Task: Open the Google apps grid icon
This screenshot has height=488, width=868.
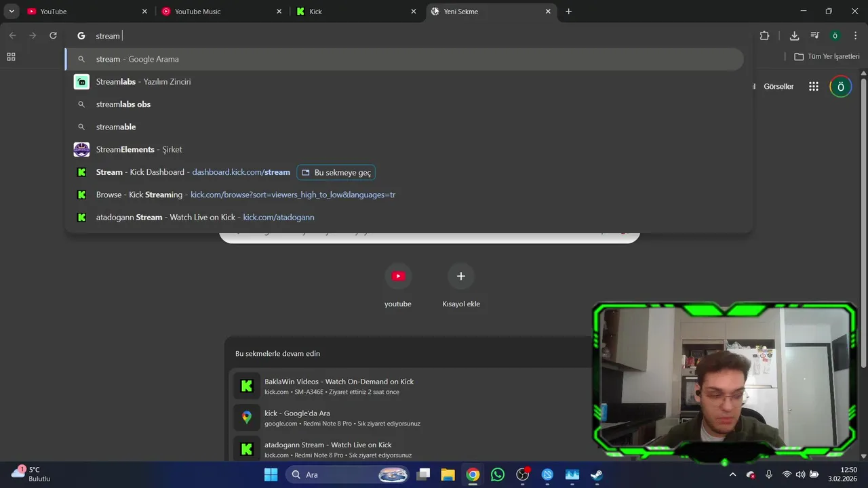Action: pyautogui.click(x=814, y=87)
